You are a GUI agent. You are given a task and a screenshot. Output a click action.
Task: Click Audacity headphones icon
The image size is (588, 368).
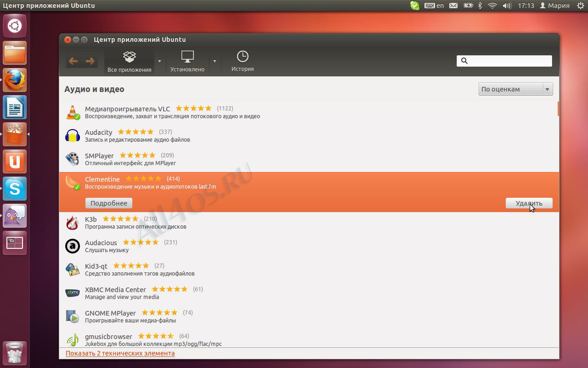73,136
